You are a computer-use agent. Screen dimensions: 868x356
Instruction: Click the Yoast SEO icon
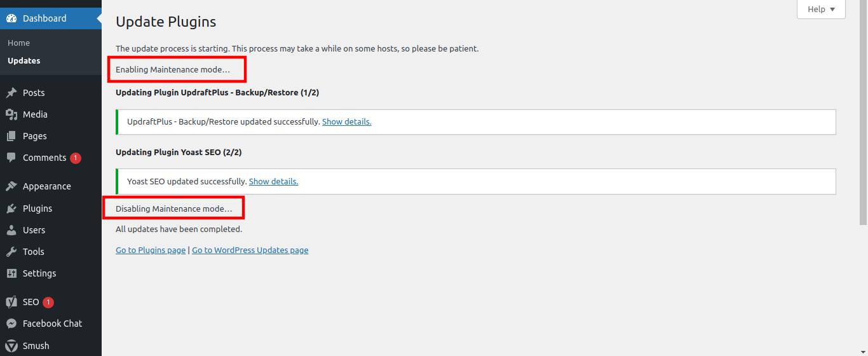coord(11,302)
